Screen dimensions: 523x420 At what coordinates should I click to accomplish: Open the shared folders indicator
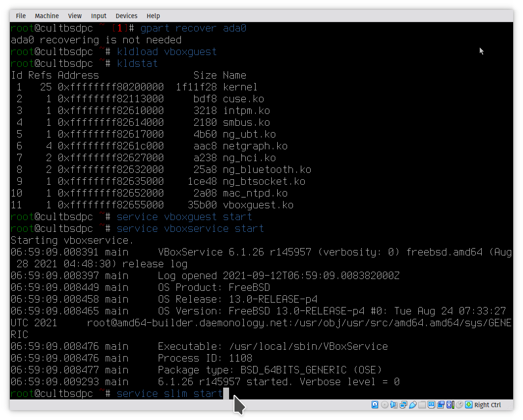pos(422,405)
